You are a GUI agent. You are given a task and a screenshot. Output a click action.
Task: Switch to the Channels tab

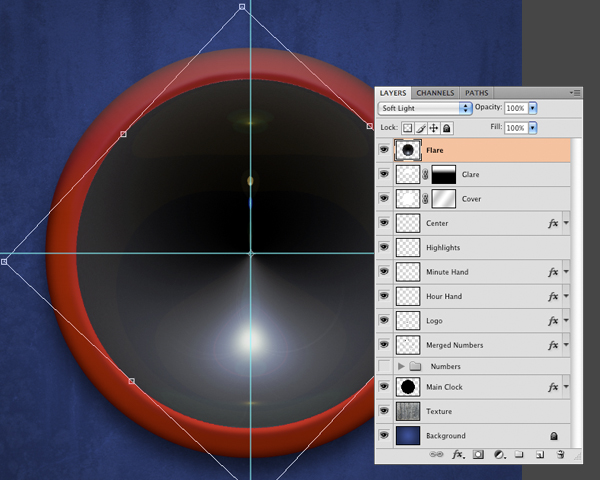tap(435, 92)
